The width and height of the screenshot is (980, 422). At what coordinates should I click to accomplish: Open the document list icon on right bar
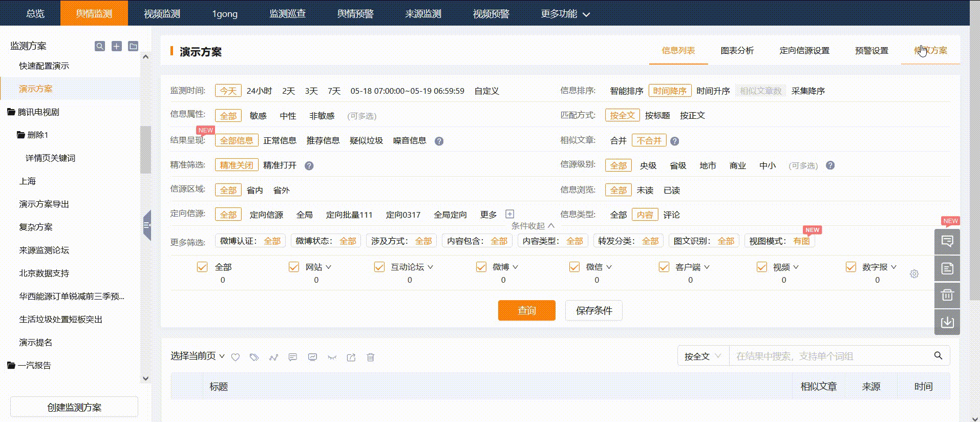pos(947,268)
